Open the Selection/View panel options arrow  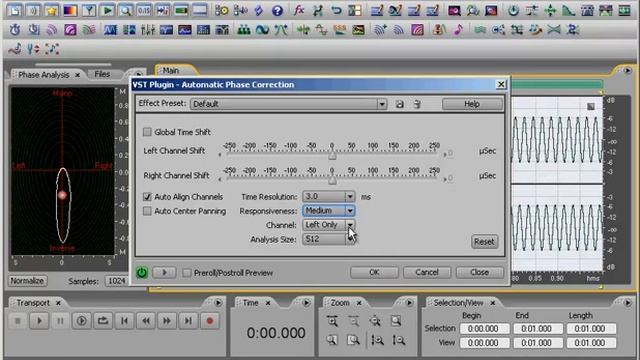628,303
